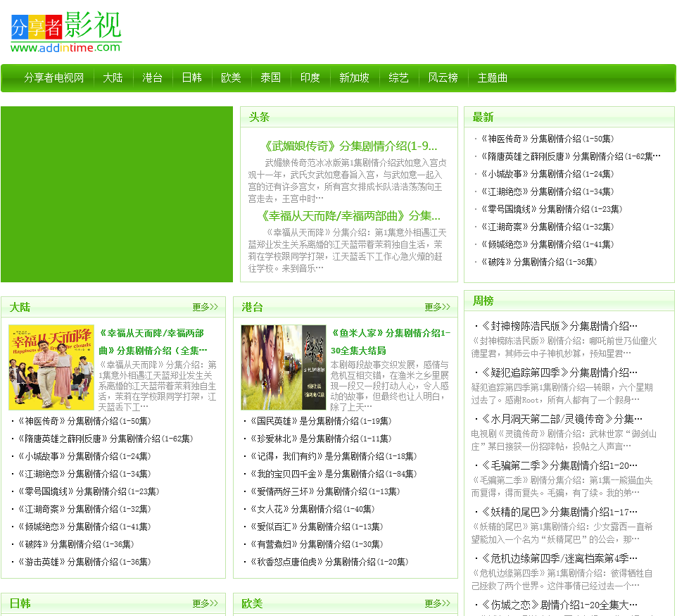
Task: Open 《江湖绝恋》 in the 大陆 list
Action: 84,474
